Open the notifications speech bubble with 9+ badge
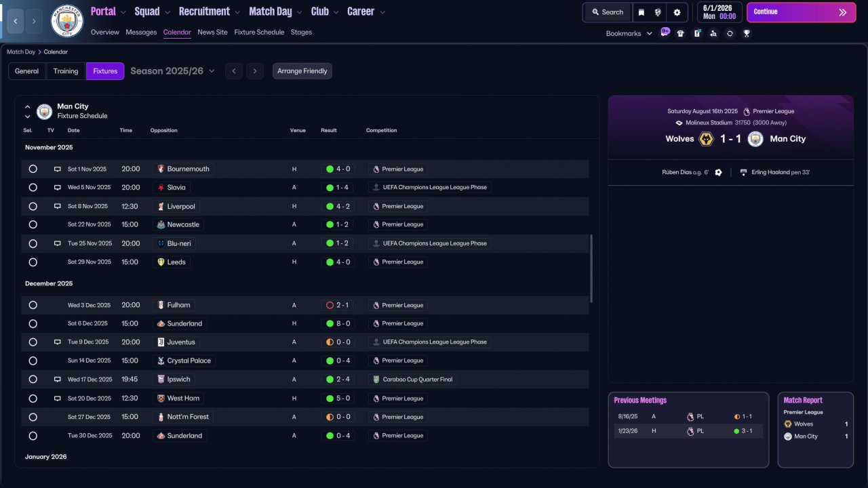The height and width of the screenshot is (488, 868). tap(665, 33)
